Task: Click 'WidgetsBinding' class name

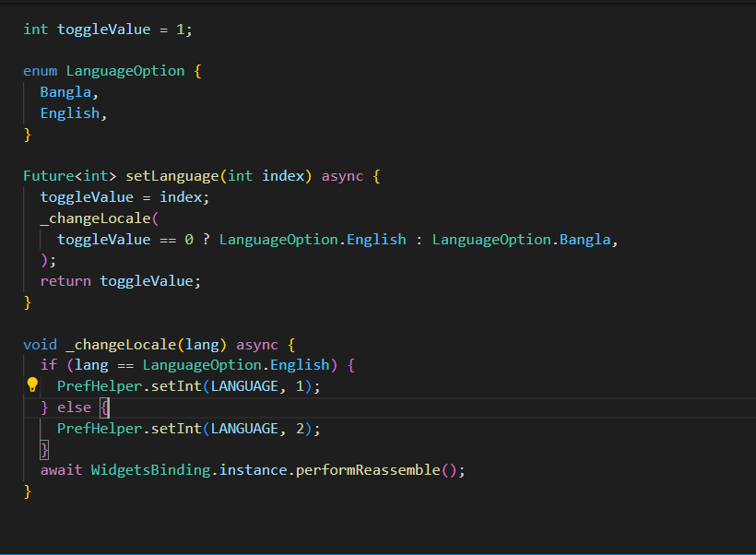Action: coord(150,470)
